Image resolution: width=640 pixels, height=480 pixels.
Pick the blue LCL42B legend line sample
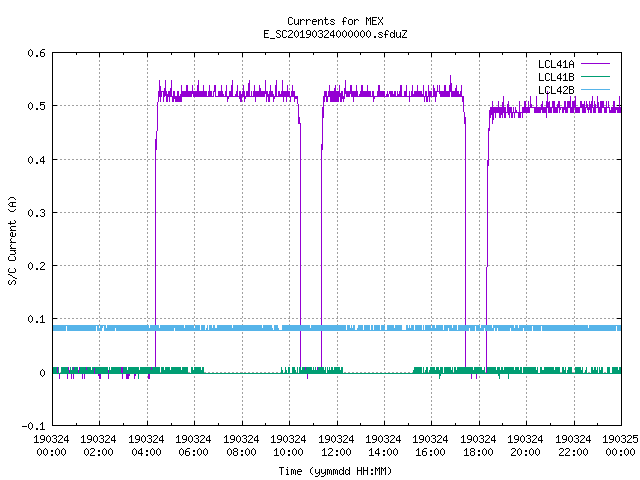(x=595, y=90)
